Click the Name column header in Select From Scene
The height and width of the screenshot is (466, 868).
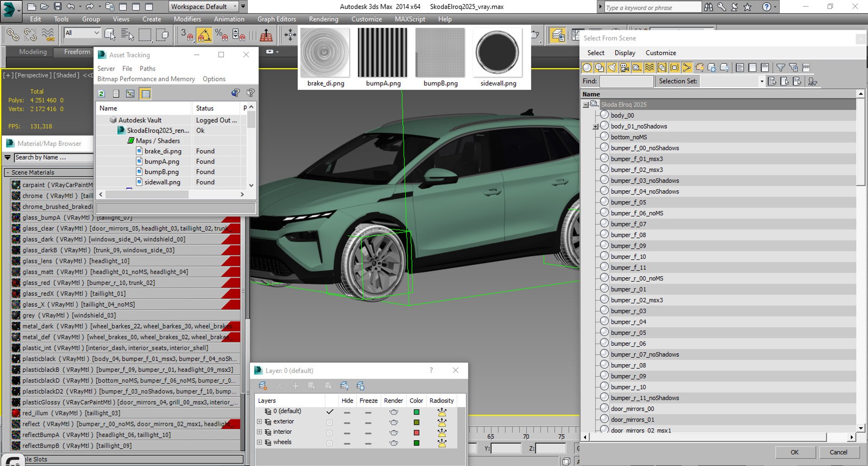pyautogui.click(x=718, y=94)
